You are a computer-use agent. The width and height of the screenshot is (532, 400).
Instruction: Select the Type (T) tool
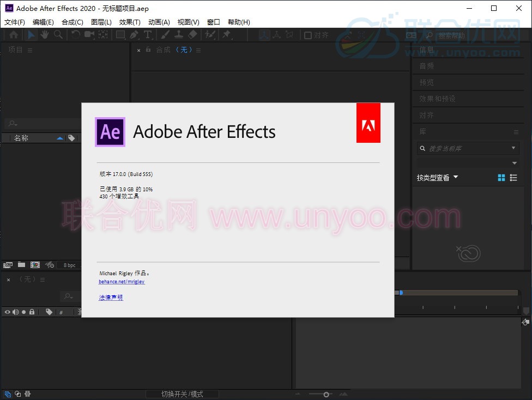tap(148, 35)
